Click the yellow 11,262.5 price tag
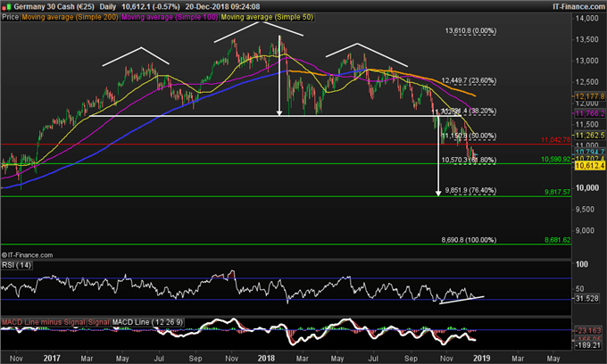The height and width of the screenshot is (364, 607). click(x=589, y=136)
